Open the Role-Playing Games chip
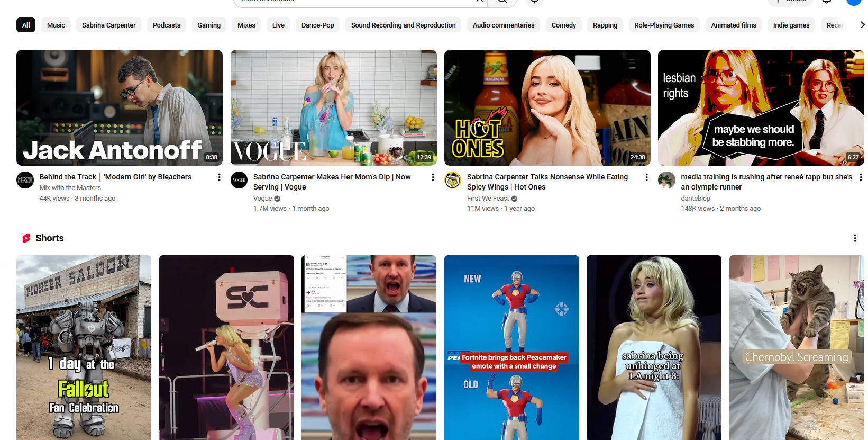 [x=664, y=25]
